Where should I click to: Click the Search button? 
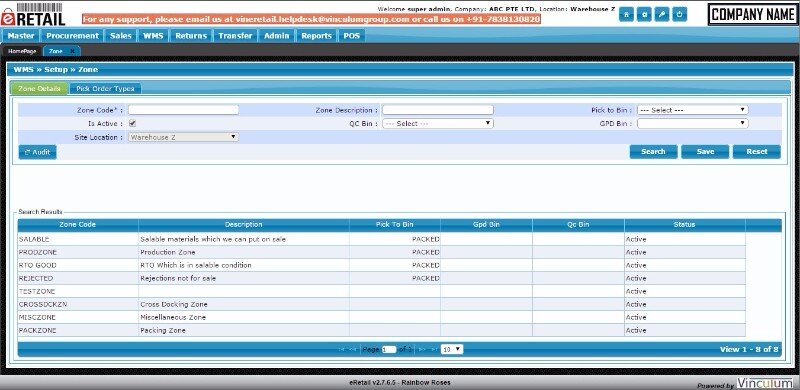coord(653,152)
